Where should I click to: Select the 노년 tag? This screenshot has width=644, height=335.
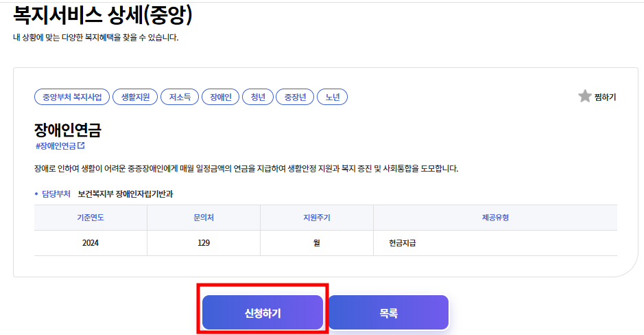pyautogui.click(x=332, y=97)
